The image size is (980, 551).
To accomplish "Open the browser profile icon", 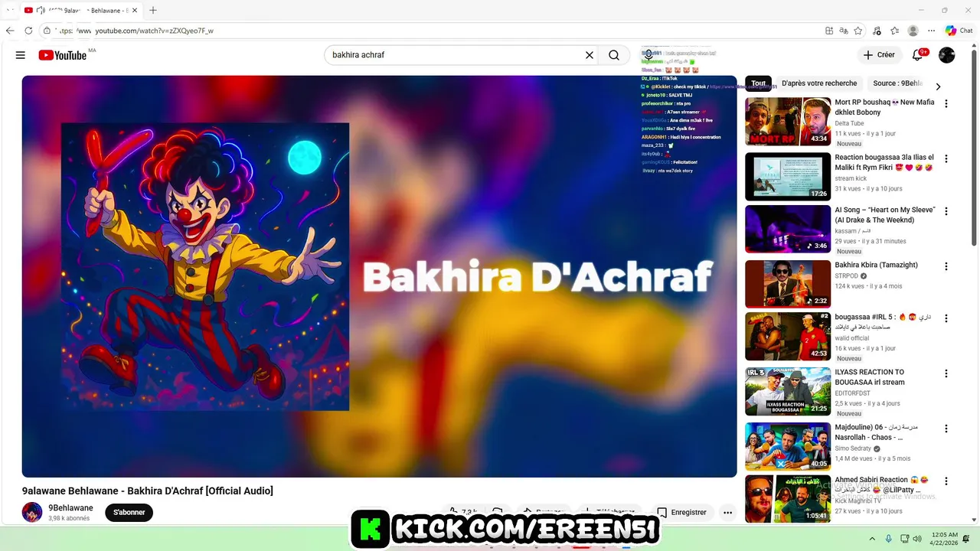I will [913, 31].
